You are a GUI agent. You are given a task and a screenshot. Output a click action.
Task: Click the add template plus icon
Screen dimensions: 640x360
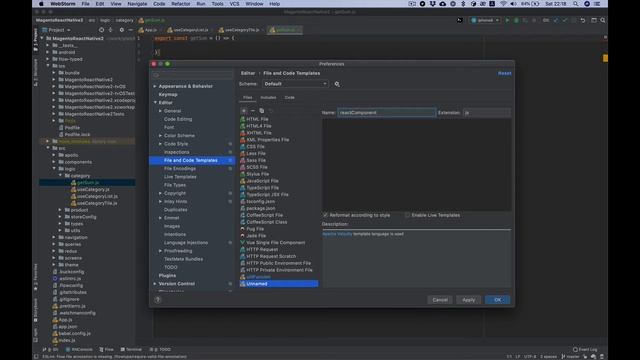click(x=244, y=111)
